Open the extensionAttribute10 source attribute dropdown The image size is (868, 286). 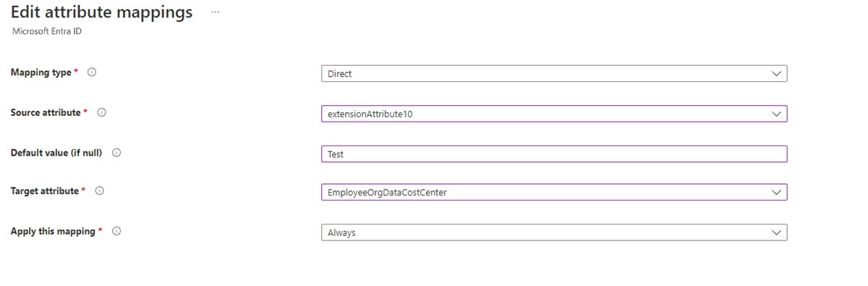[x=554, y=114]
